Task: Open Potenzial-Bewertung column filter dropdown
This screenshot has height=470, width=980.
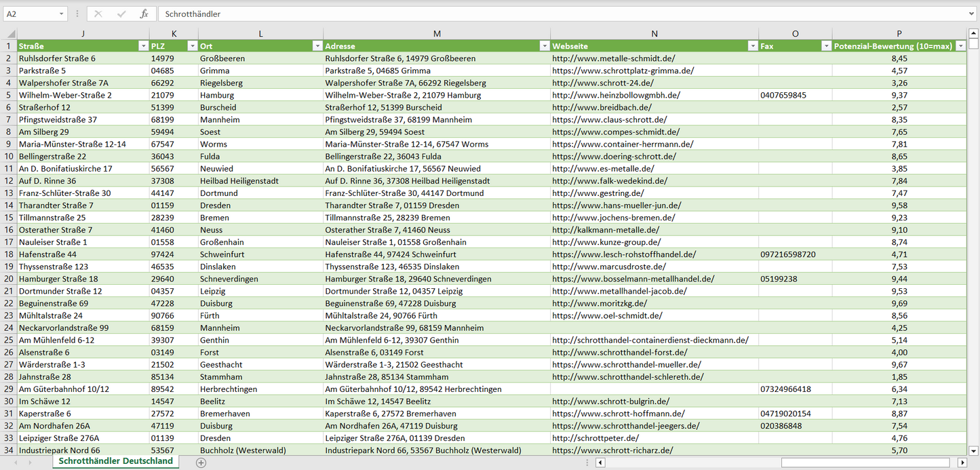Action: [960, 46]
